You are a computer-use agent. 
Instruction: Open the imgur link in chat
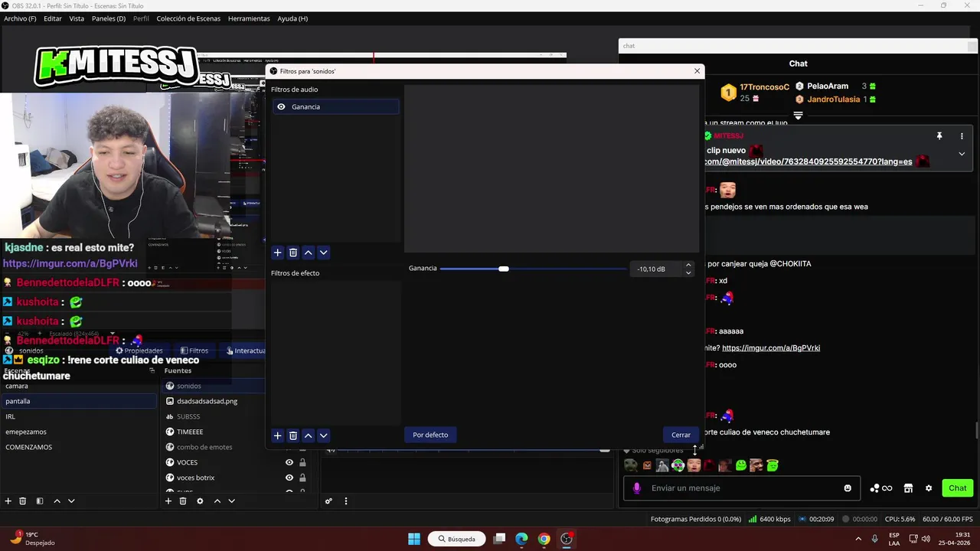771,348
